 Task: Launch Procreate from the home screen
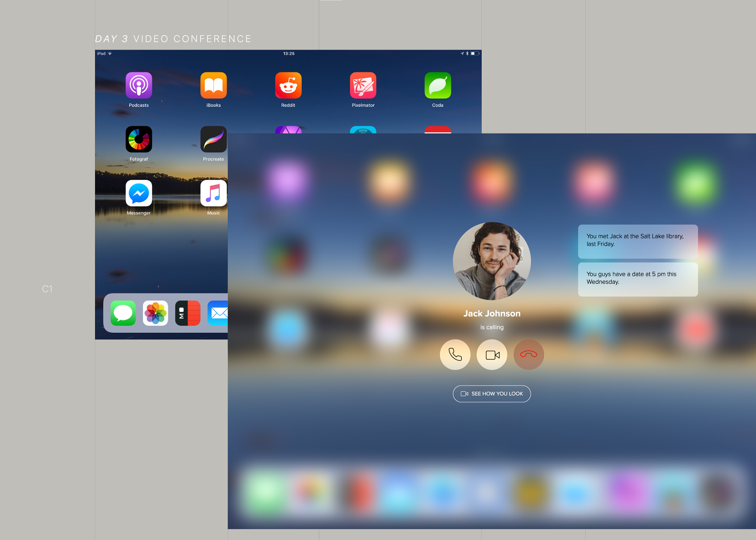[213, 139]
